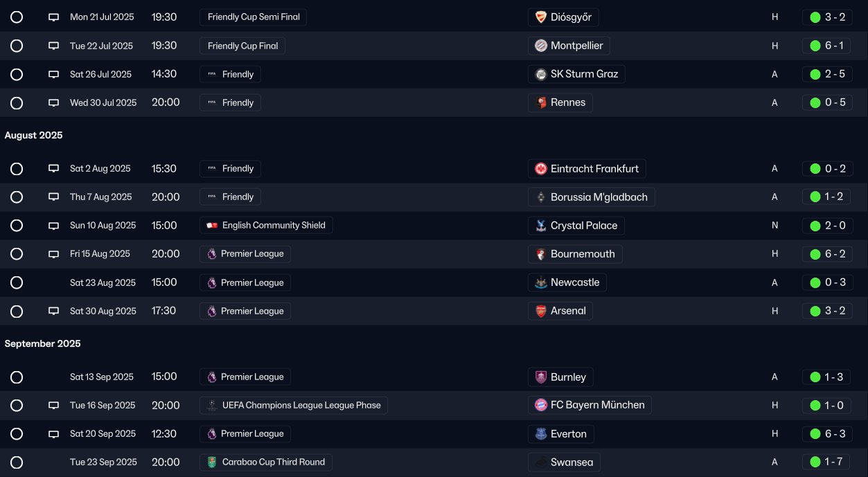Click the Crystal Palace club badge
Screen dimensions: 868x477
(x=541, y=226)
